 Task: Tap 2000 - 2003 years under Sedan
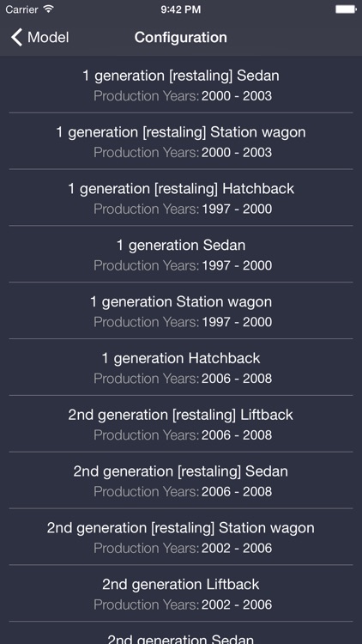(237, 96)
